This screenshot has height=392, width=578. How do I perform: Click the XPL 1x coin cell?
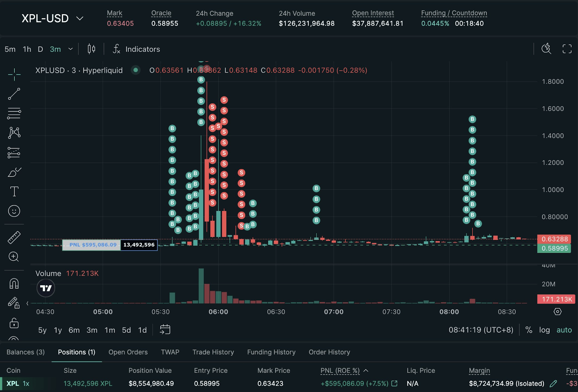click(18, 383)
